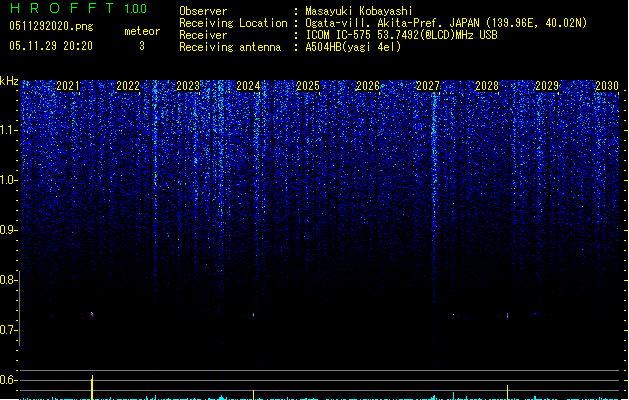Image resolution: width=629 pixels, height=400 pixels.
Task: Click the kHz axis unit label
Action: click(x=9, y=81)
